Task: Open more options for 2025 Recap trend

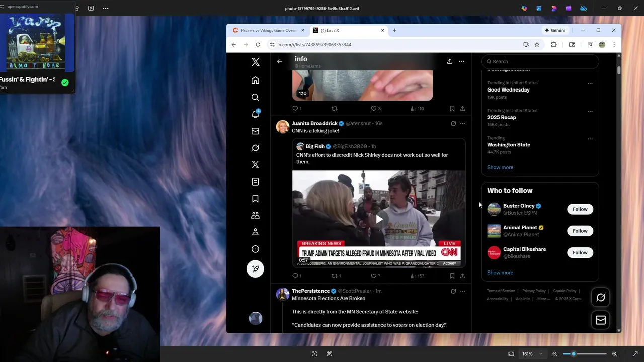Action: click(x=590, y=112)
